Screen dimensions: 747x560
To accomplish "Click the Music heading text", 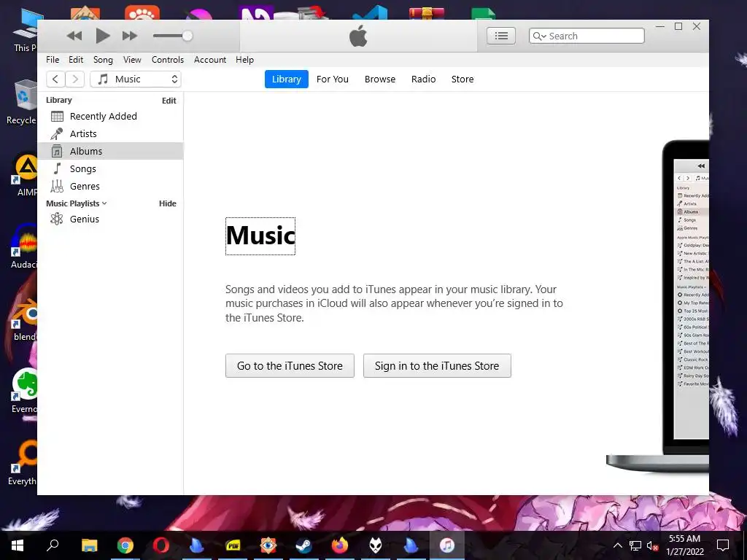I will (260, 236).
